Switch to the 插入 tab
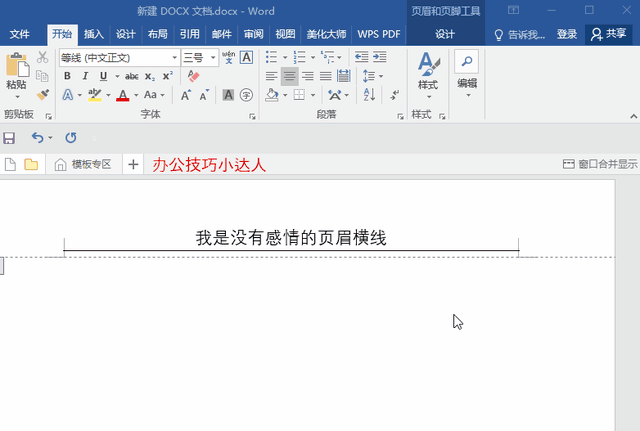The width and height of the screenshot is (640, 431). pos(94,34)
